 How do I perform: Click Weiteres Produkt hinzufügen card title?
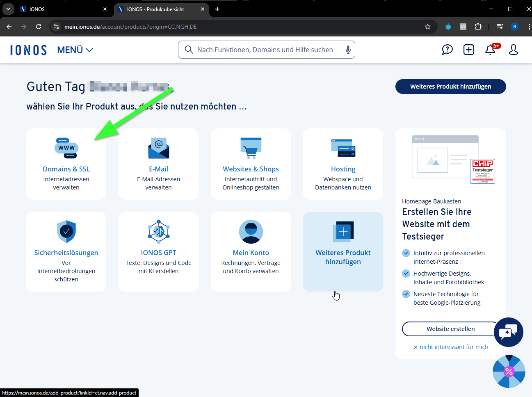[343, 257]
